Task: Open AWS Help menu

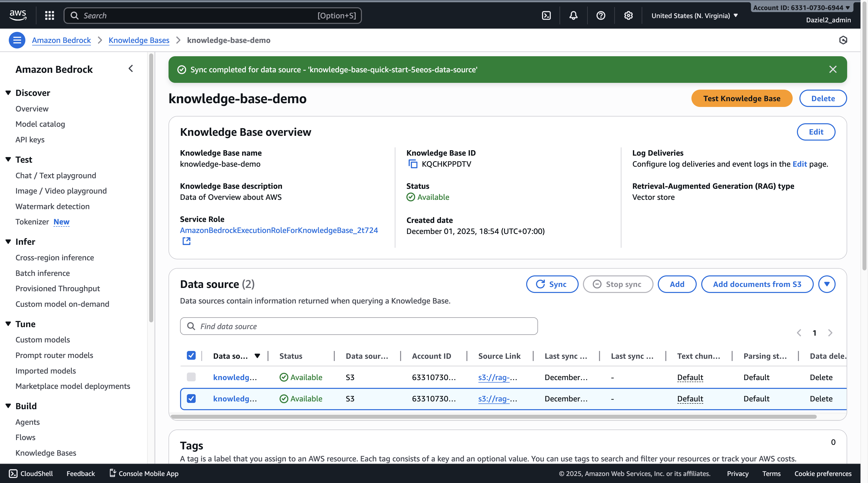Action: 601,15
